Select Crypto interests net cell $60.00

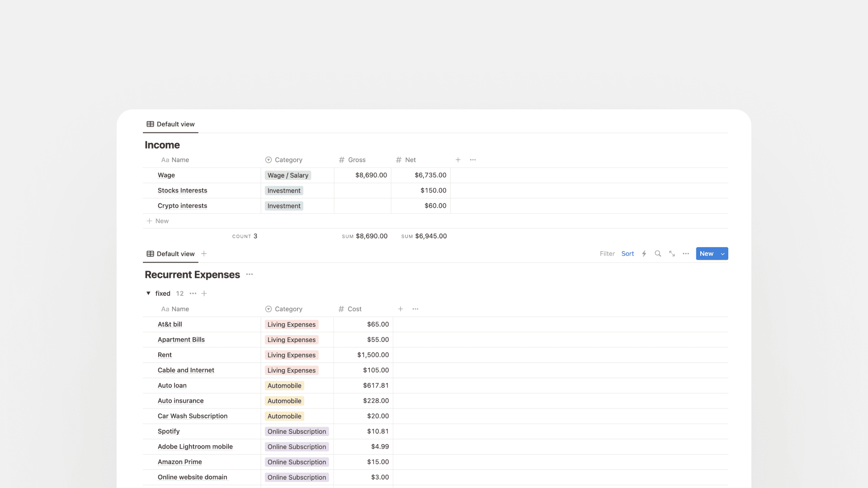click(421, 206)
